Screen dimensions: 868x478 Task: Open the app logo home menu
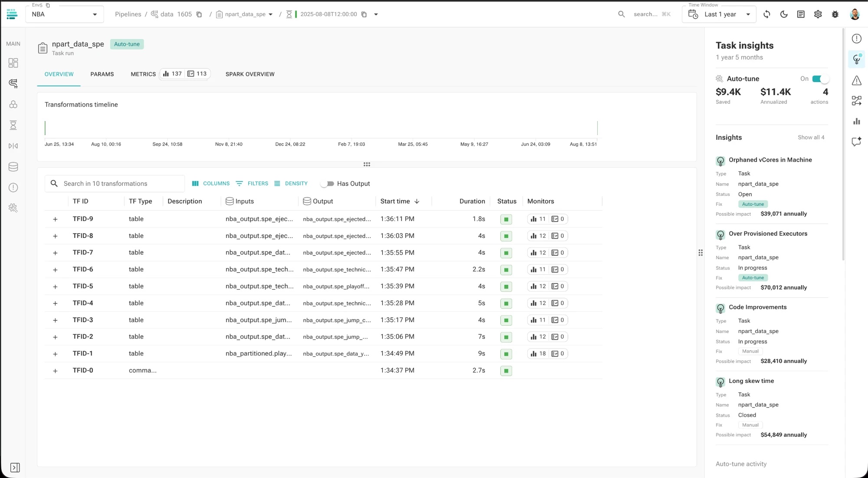[12, 14]
